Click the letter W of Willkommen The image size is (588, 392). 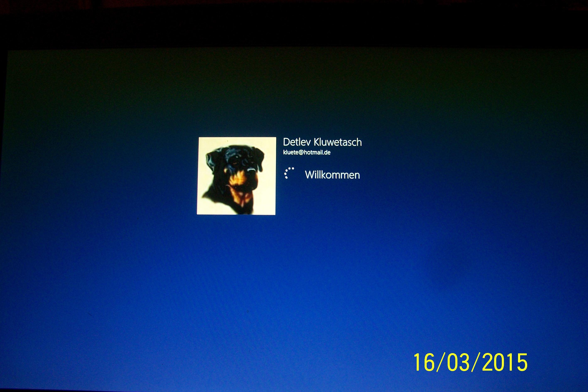pyautogui.click(x=310, y=175)
